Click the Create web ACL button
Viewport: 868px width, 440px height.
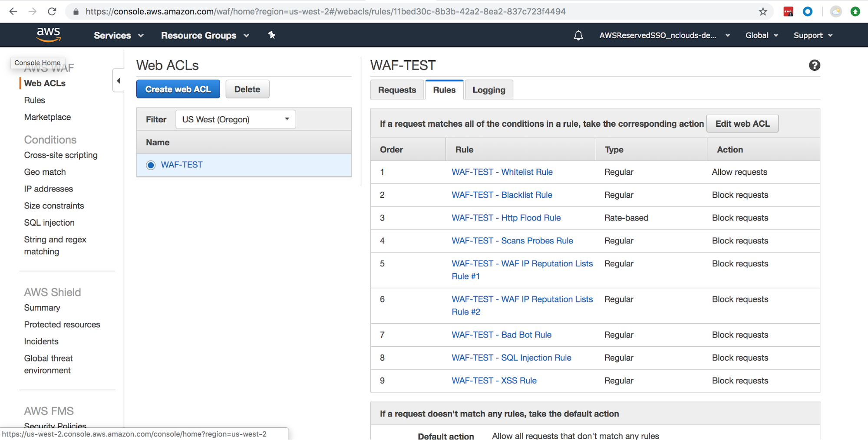178,89
